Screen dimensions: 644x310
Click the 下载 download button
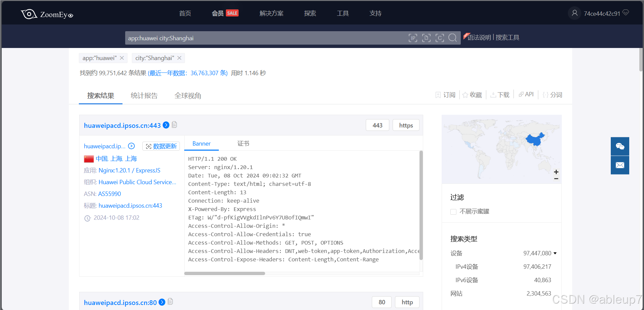coord(500,95)
